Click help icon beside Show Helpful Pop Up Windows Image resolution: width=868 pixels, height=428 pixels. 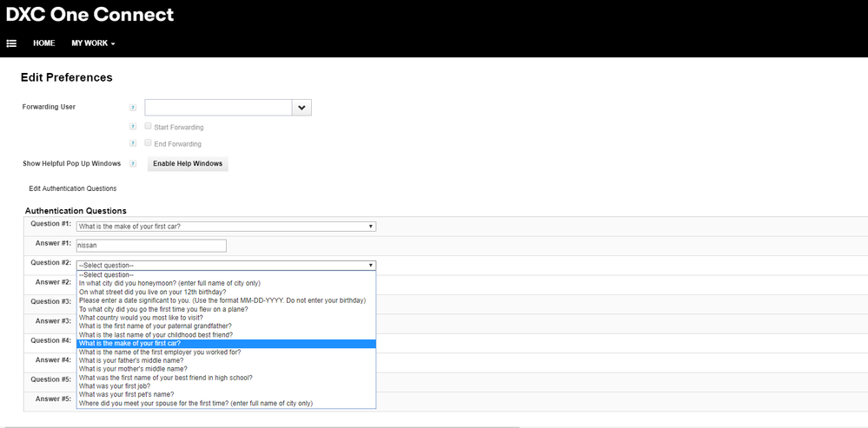pos(133,163)
